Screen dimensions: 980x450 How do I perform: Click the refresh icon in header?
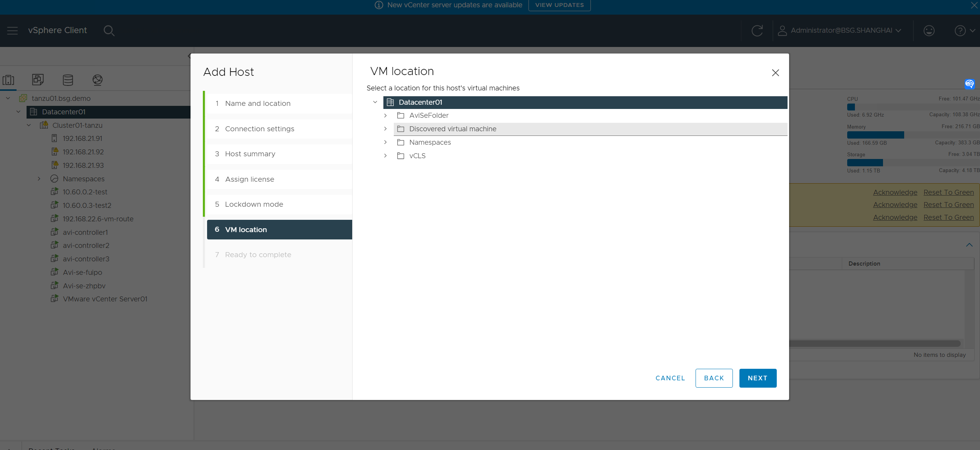(757, 30)
